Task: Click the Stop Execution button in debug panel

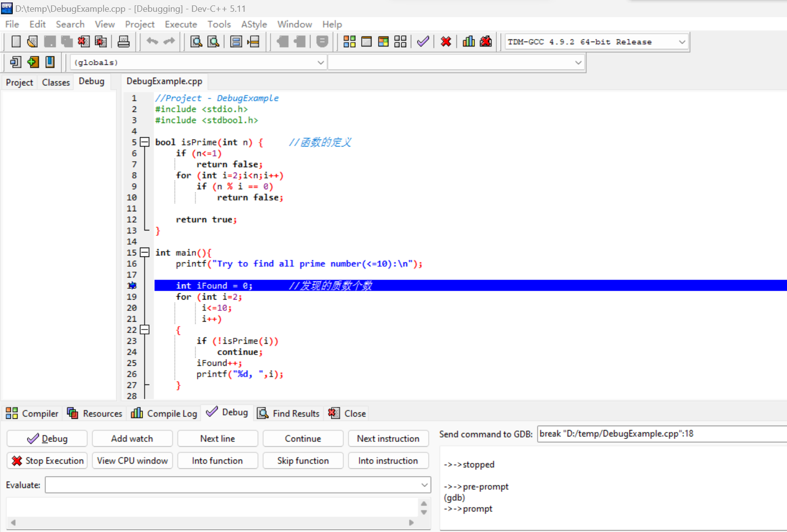Action: 47,460
